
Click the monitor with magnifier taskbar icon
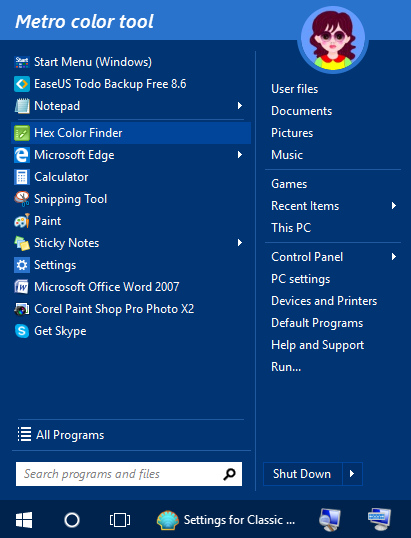(330, 520)
